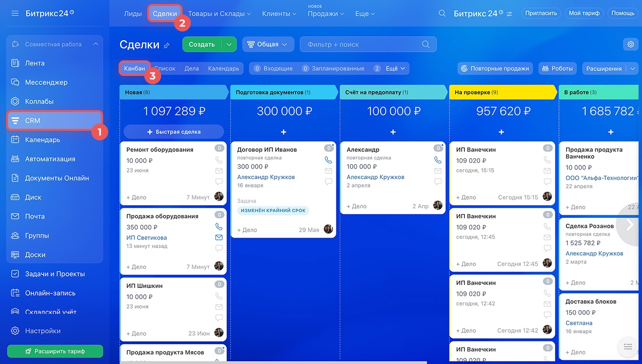Viewport: 642px width, 364px height.
Task: Go to Коллабы in the sidebar
Action: click(39, 102)
